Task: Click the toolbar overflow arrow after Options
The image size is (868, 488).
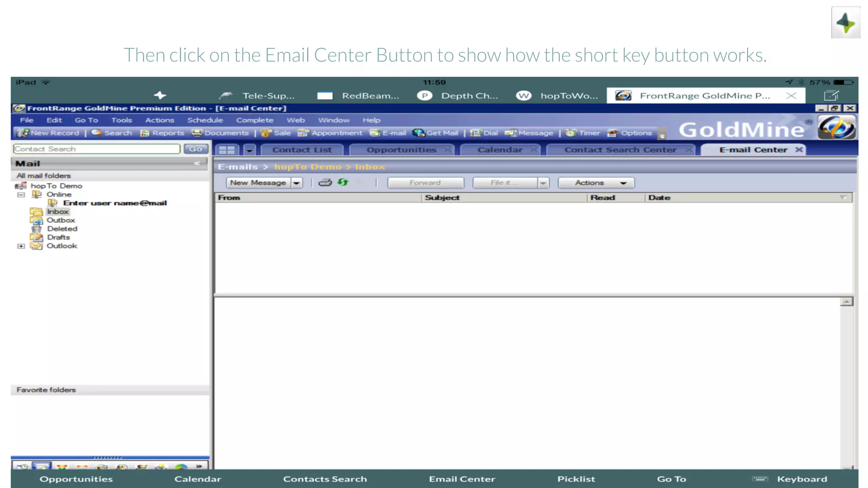Action: coord(662,135)
